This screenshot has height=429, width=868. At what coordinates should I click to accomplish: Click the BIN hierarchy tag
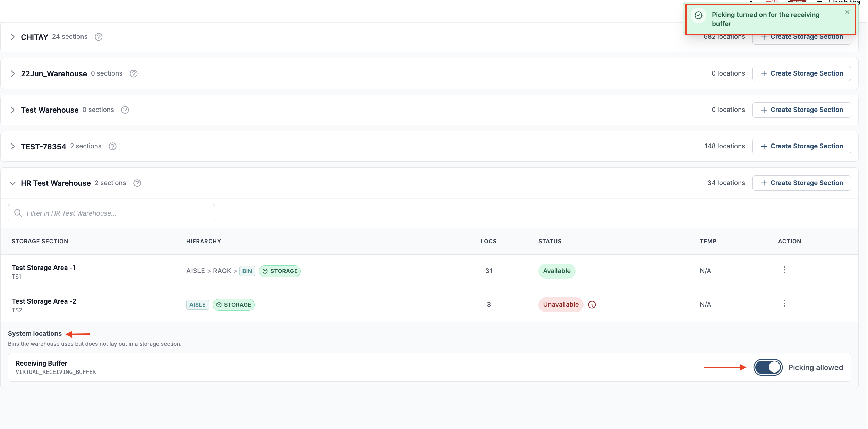pyautogui.click(x=247, y=271)
